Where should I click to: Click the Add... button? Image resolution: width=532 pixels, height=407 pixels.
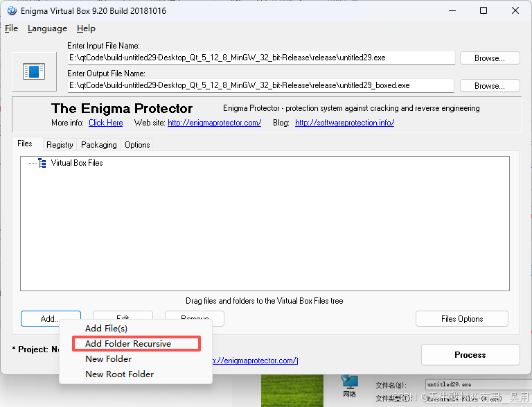pos(51,318)
